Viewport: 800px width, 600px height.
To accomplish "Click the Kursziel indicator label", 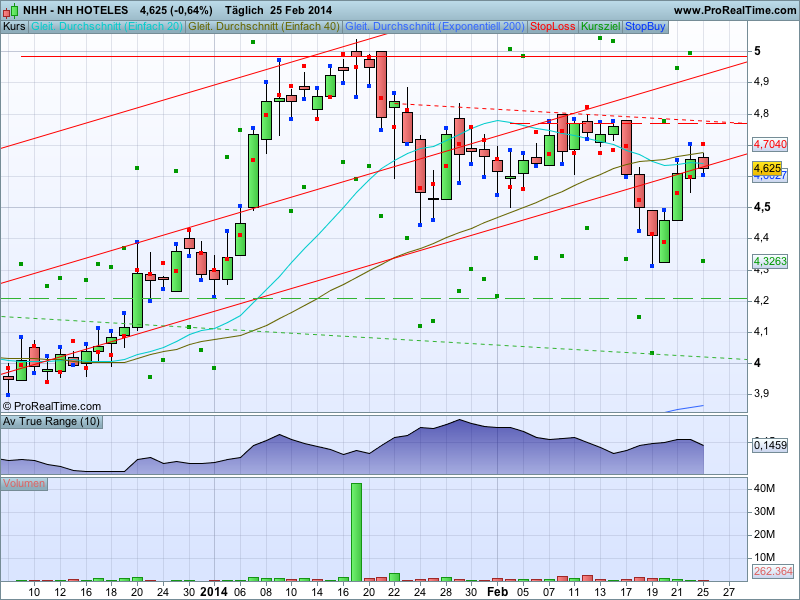I will pos(601,27).
